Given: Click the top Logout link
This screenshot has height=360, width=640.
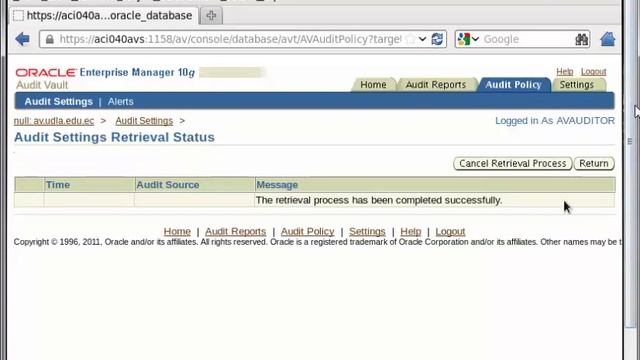Looking at the screenshot, I should 593,71.
